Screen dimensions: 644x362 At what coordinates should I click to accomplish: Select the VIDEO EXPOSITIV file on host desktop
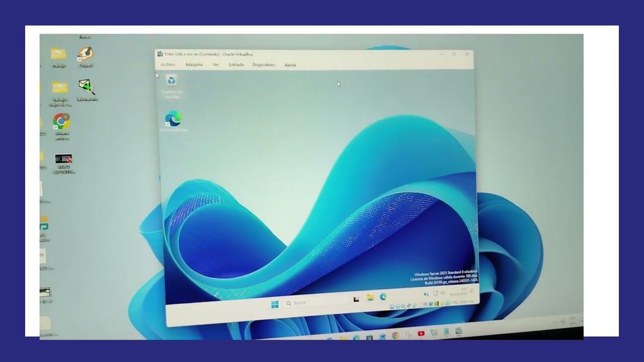64,164
